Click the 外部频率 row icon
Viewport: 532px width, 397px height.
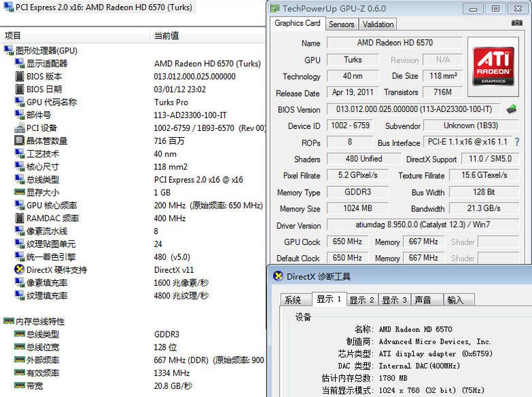click(20, 359)
